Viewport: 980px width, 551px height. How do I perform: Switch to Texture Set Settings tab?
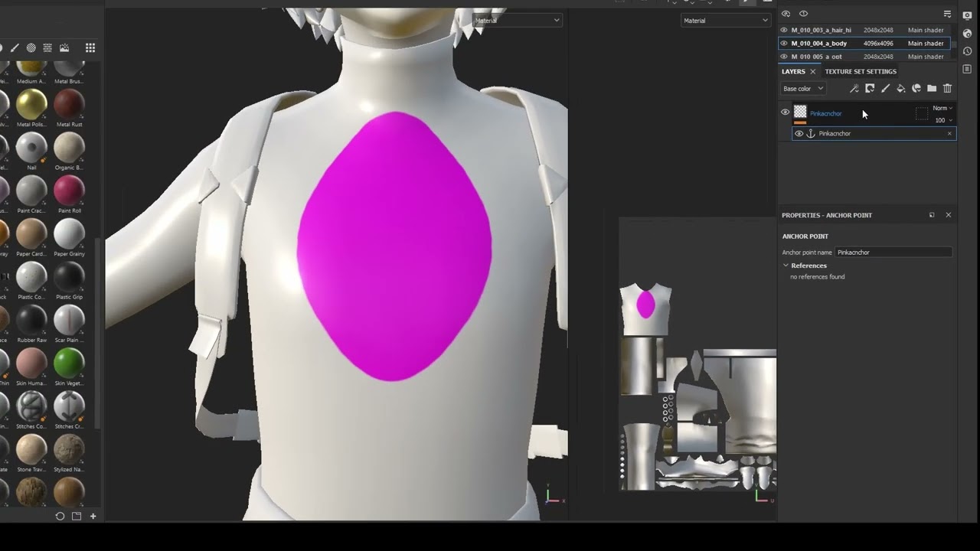point(861,72)
